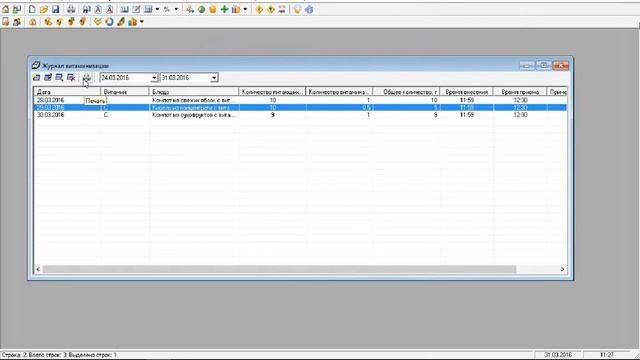Open file via the yellow folder icon
Image resolution: width=640 pixels, height=360 pixels.
pos(44,9)
